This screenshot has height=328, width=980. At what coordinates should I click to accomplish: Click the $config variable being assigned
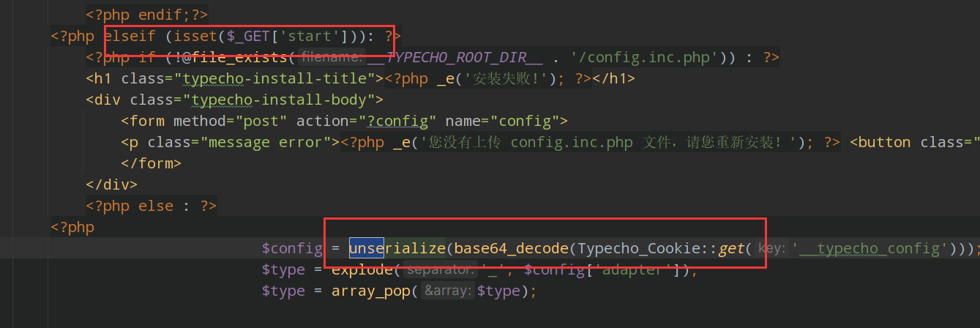(292, 248)
